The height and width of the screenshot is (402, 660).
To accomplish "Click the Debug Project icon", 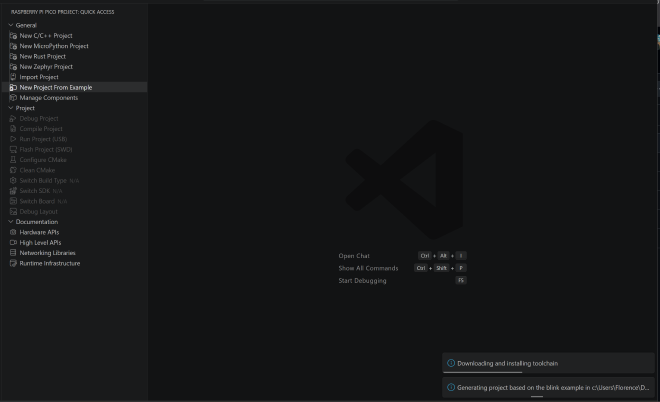I will [13, 119].
